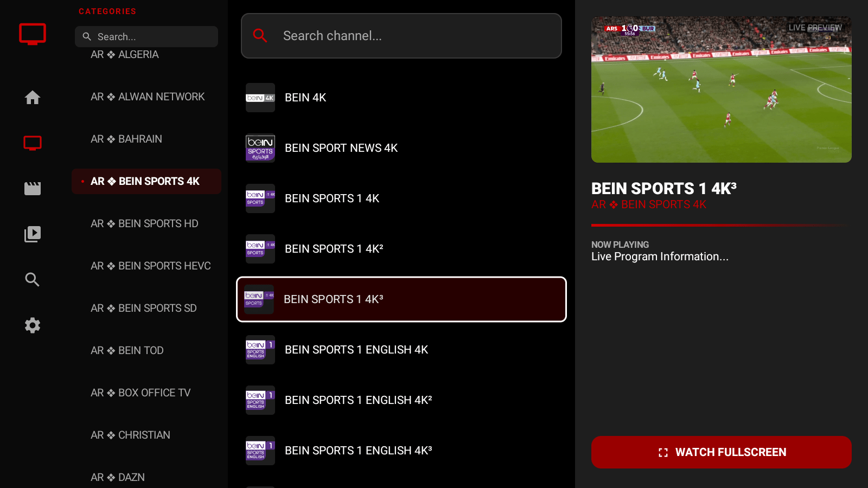Click the sidebar search magnifier icon
Screen dimensions: 868x488
33,280
